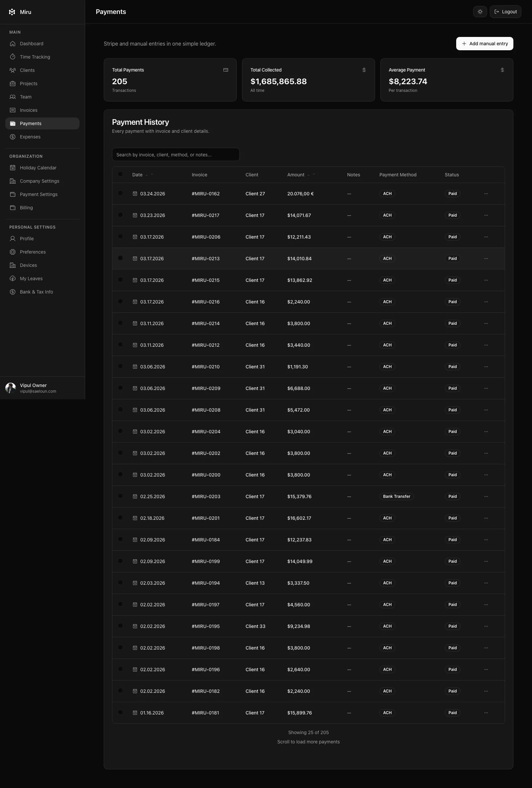Image resolution: width=532 pixels, height=788 pixels.
Task: Click the calendar icon beside 03.24.2026
Action: tap(135, 193)
